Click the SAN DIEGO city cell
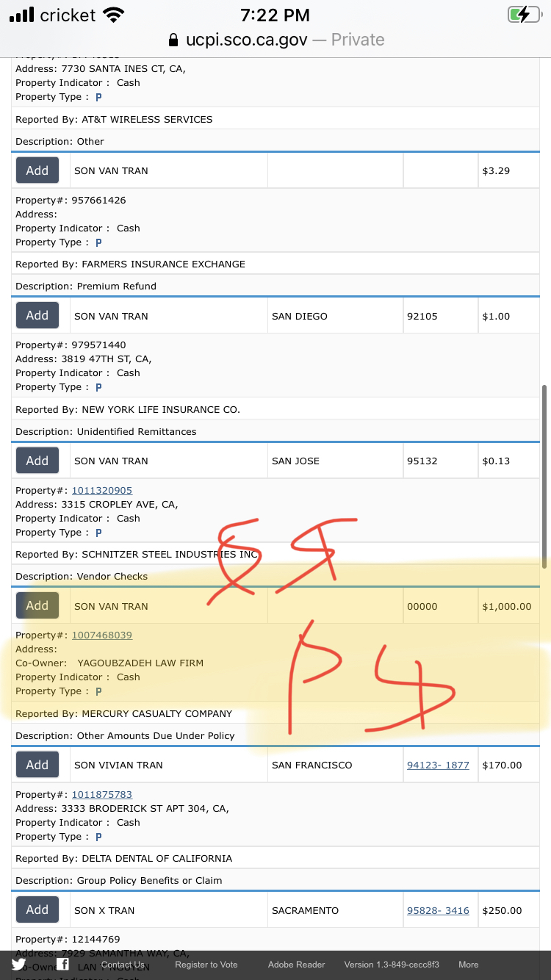Viewport: 551px width, 980px height. click(336, 316)
